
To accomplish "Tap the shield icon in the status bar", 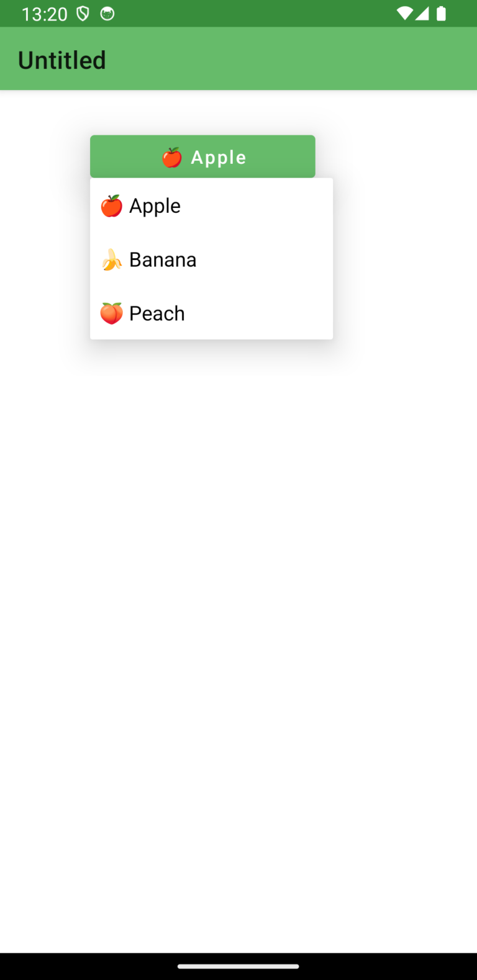I will (83, 14).
